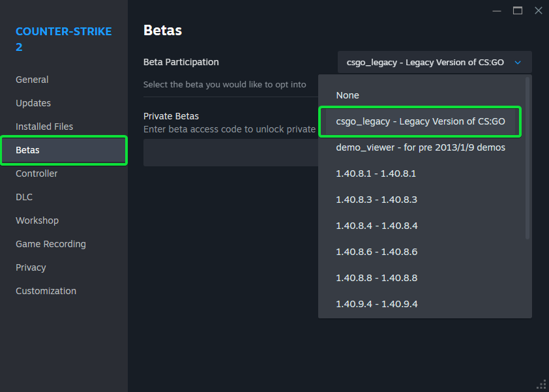Maximize the properties window
Screen dimensions: 549x392
click(518, 10)
